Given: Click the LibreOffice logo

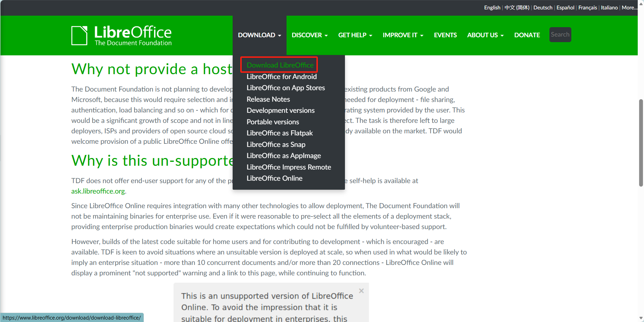Looking at the screenshot, I should [x=121, y=36].
